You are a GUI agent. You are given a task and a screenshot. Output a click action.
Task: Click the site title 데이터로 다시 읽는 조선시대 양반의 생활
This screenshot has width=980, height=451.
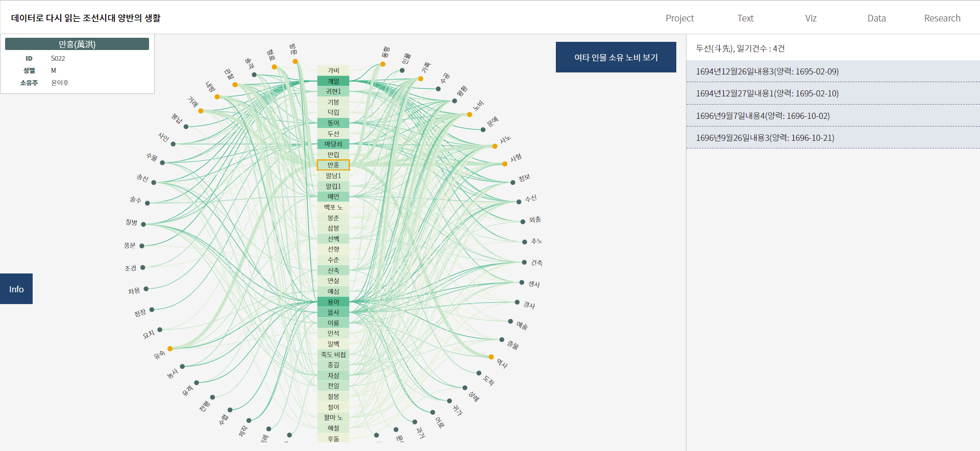86,18
